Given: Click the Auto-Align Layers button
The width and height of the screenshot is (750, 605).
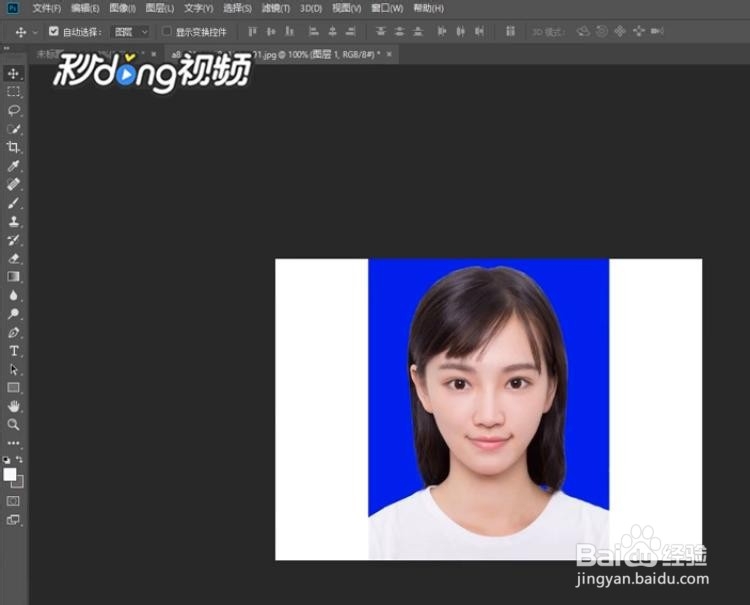Looking at the screenshot, I should pos(510,32).
